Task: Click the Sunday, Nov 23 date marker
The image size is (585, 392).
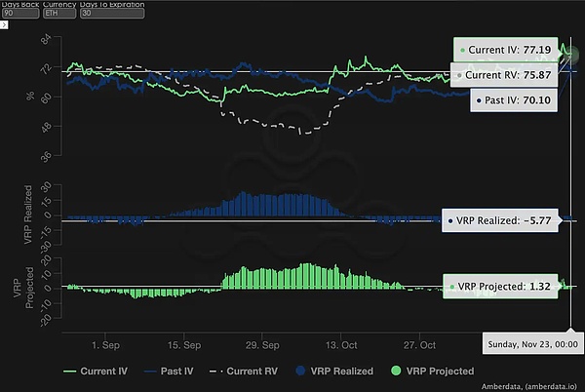Action: [x=529, y=343]
